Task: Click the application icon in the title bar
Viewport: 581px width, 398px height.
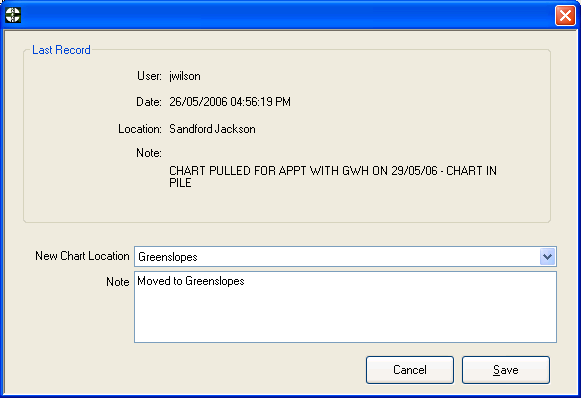Action: click(13, 15)
